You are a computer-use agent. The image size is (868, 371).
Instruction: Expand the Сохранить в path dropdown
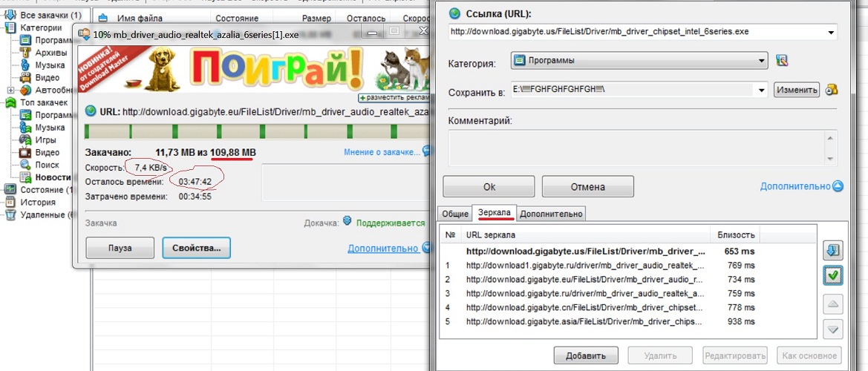click(760, 91)
